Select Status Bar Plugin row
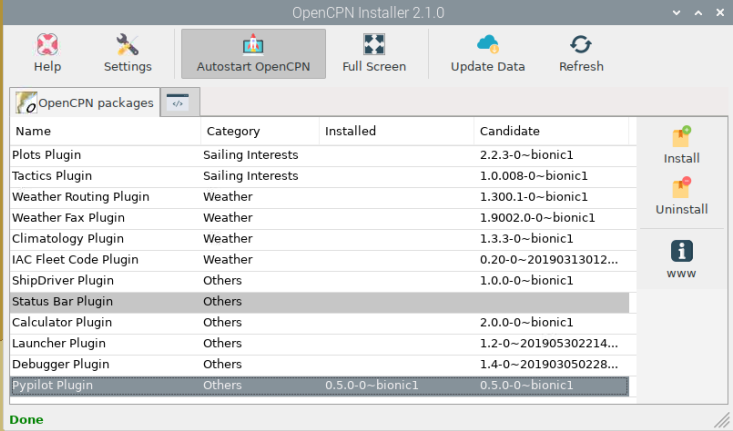 pyautogui.click(x=320, y=302)
